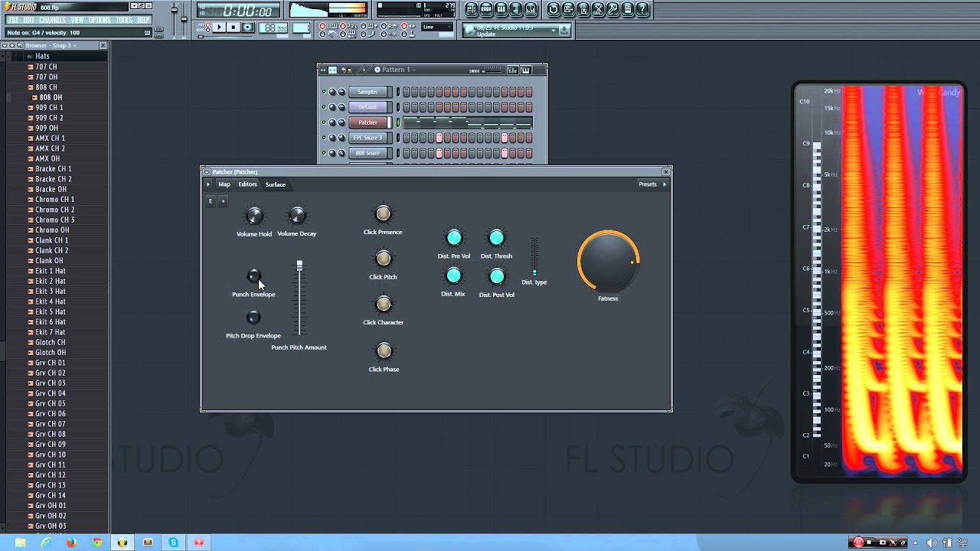Switch to the Surface tab in Patcher

(x=276, y=184)
